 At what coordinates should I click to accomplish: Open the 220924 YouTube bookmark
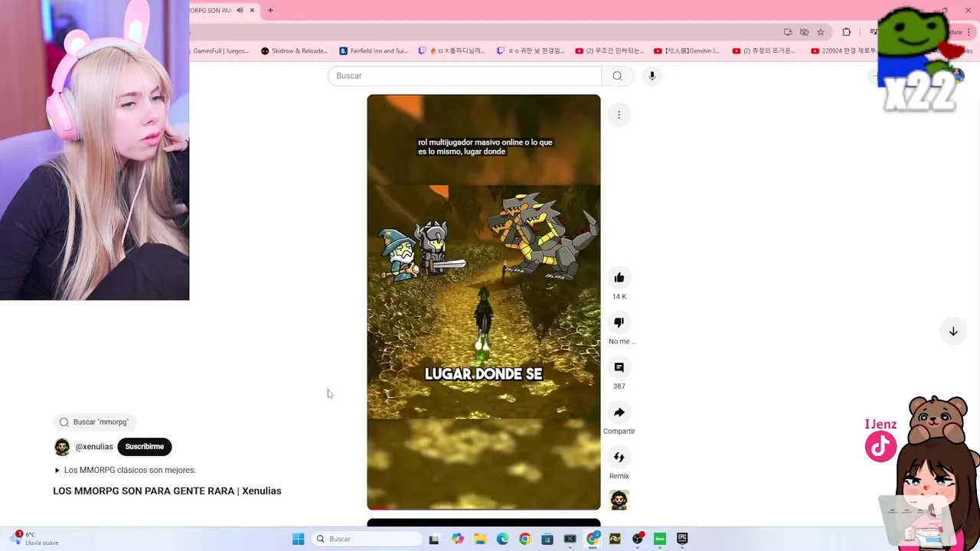[x=844, y=51]
